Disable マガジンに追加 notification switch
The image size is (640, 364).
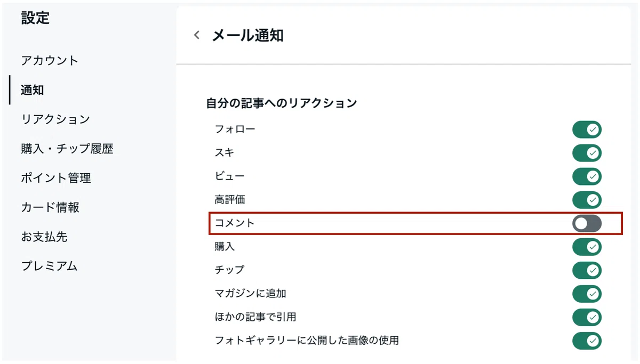click(587, 294)
